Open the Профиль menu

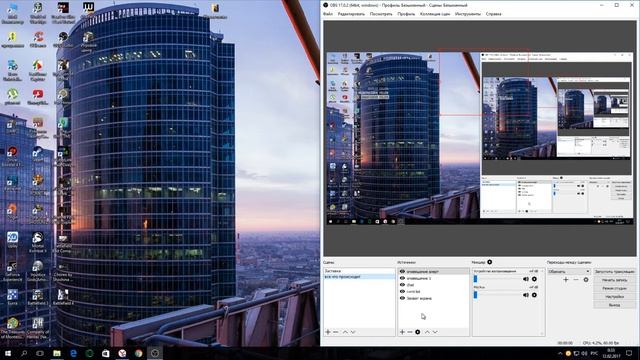406,14
